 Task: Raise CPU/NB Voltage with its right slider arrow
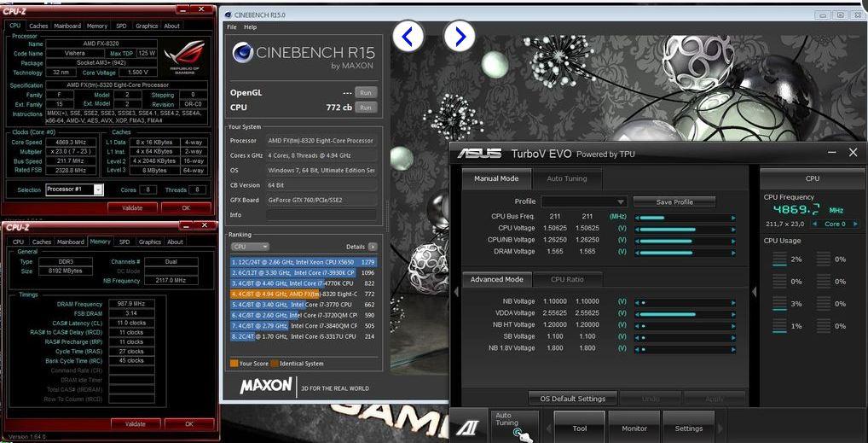(x=733, y=241)
